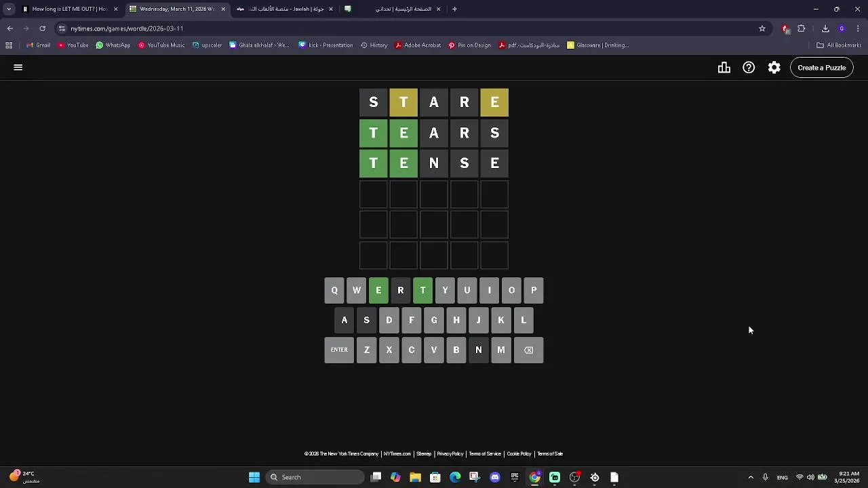Tap the green E key on the keyboard
This screenshot has height=488, width=868.
click(x=378, y=290)
